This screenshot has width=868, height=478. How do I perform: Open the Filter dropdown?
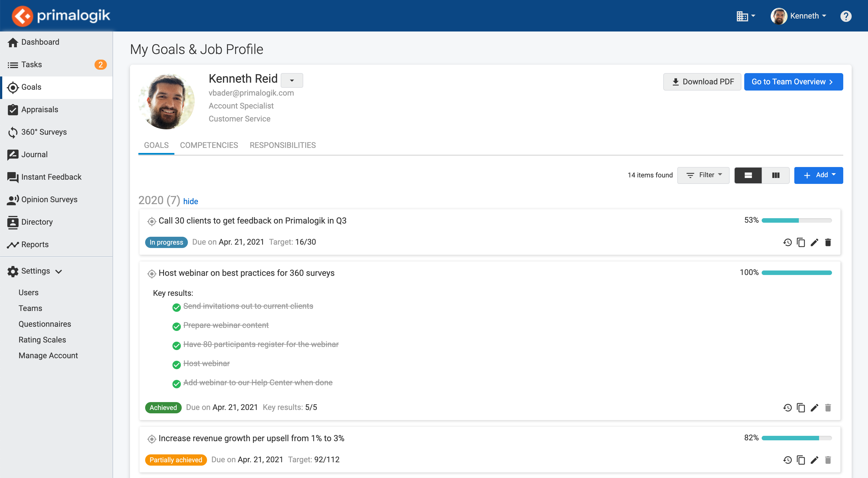[x=703, y=175]
